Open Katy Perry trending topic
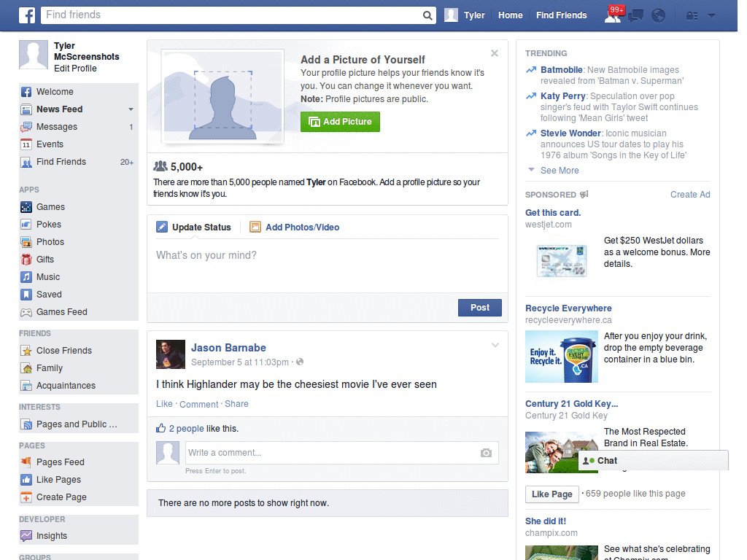747x560 pixels. pyautogui.click(x=562, y=96)
